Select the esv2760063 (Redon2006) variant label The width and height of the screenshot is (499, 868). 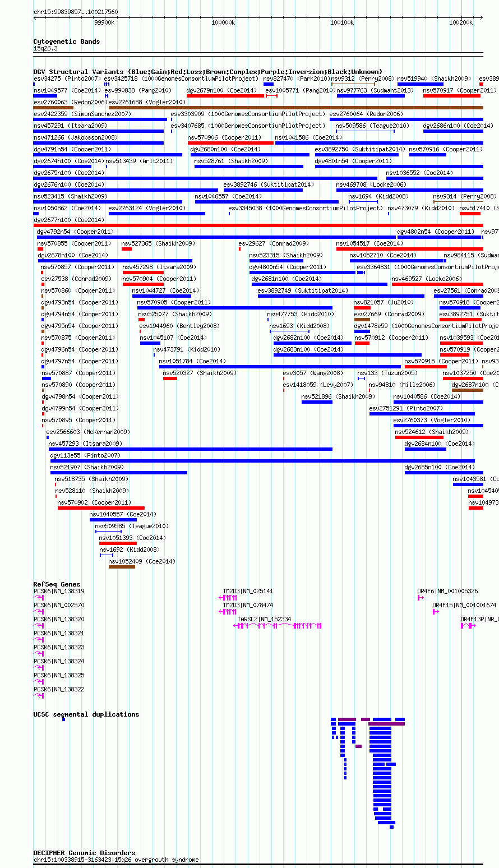click(x=70, y=102)
